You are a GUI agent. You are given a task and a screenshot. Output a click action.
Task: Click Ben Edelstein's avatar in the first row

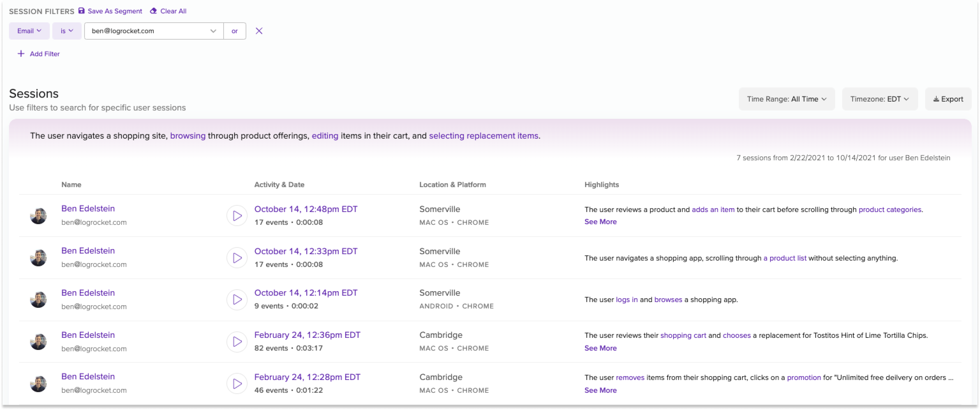38,216
